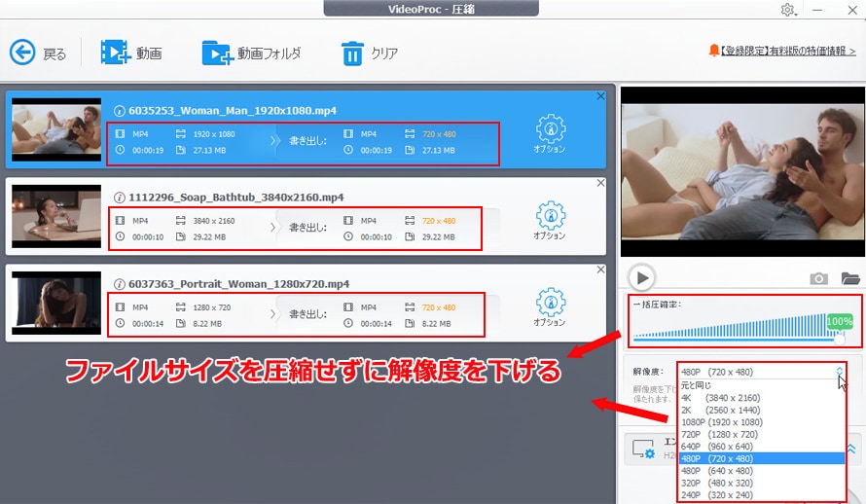Click file name 6035253_Woman_Man_1920x1080.mp4
The height and width of the screenshot is (504, 866).
coord(233,111)
